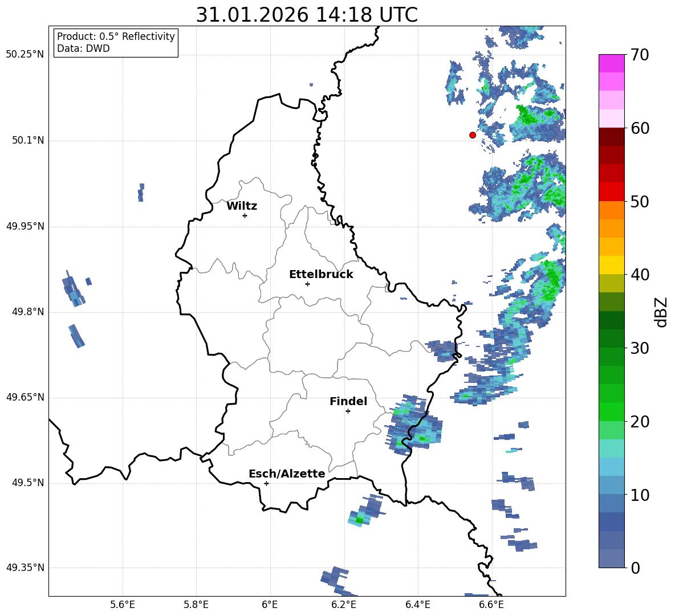675x616 pixels.
Task: Click the 49.5°N latitude label
Action: point(29,483)
